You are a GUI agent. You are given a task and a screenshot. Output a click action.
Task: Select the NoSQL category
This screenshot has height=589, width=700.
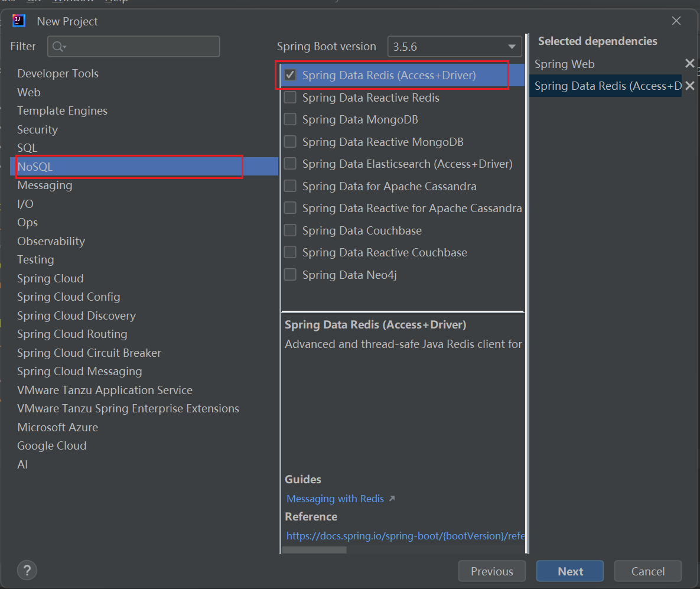click(144, 167)
